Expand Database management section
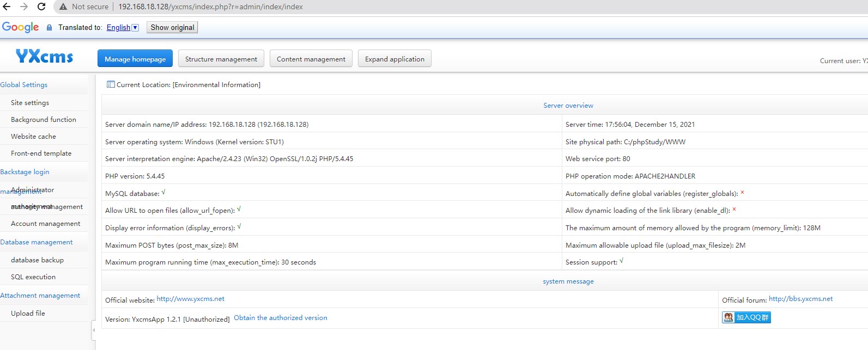 pos(37,242)
